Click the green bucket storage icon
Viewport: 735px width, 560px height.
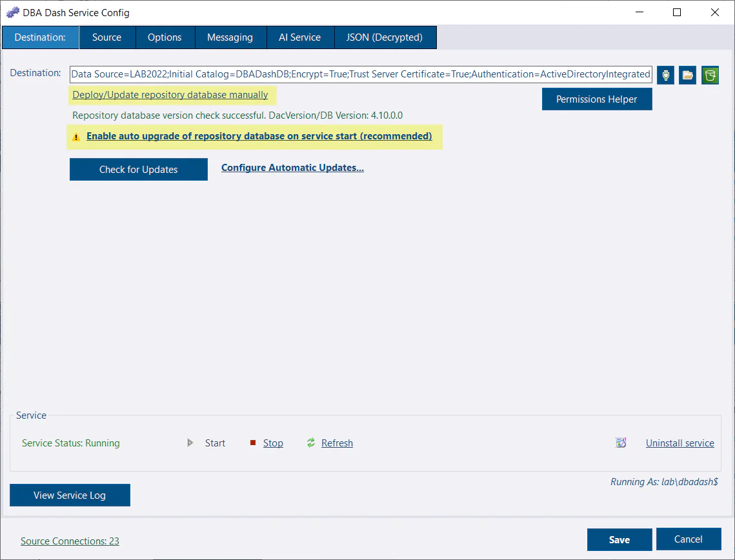710,75
